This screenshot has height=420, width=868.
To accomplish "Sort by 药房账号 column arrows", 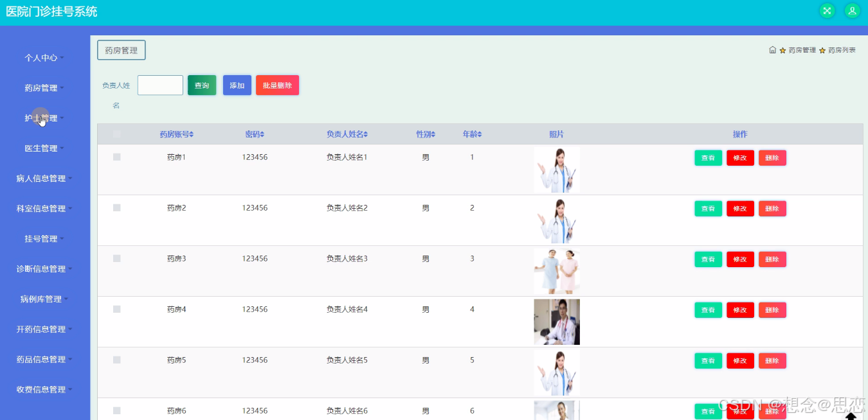I will pos(191,134).
